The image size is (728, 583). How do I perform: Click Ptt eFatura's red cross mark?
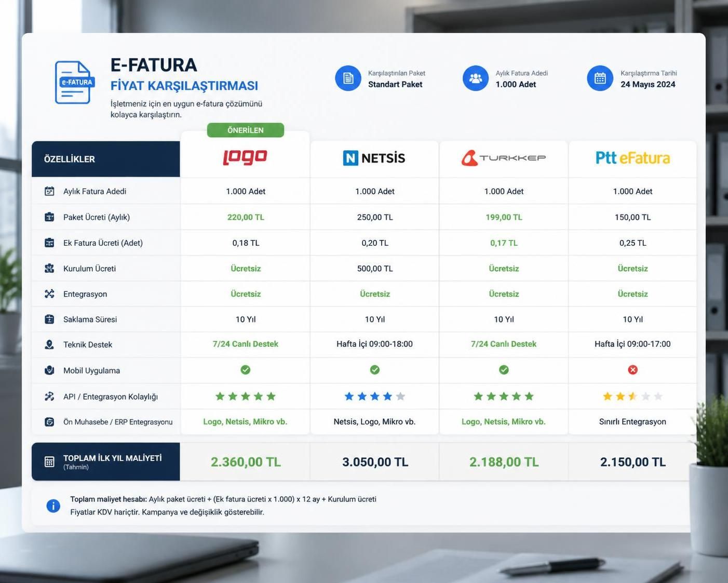tap(632, 370)
